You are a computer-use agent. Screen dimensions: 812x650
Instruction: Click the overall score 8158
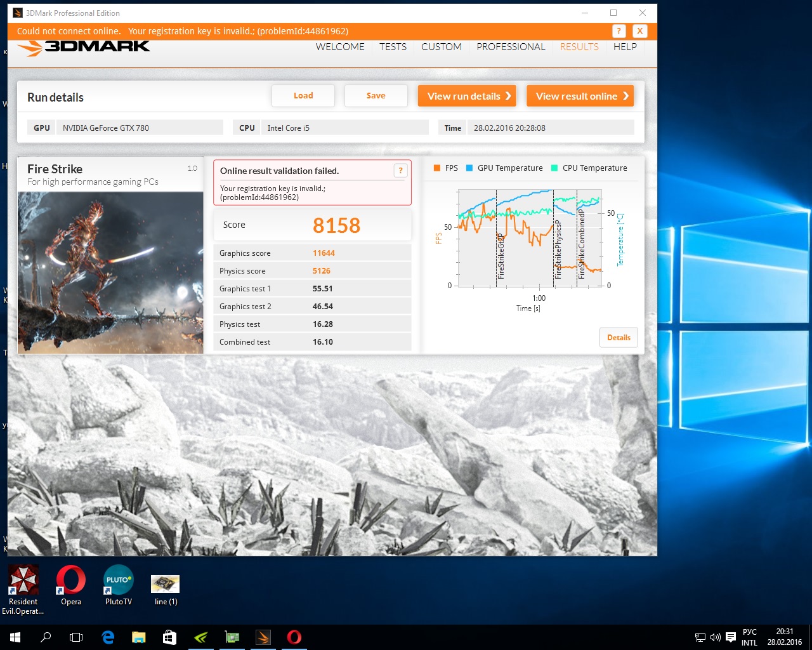336,225
